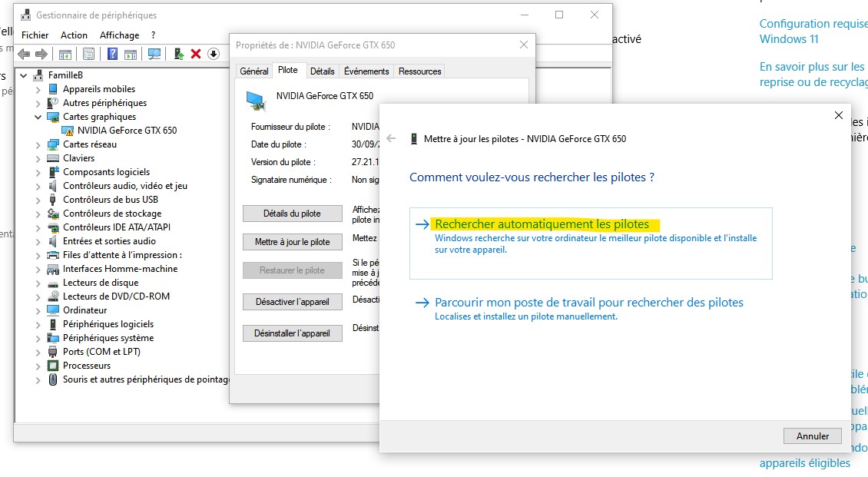Click the Device Manager title bar icon
Screen dimensions: 868x477
26,15
